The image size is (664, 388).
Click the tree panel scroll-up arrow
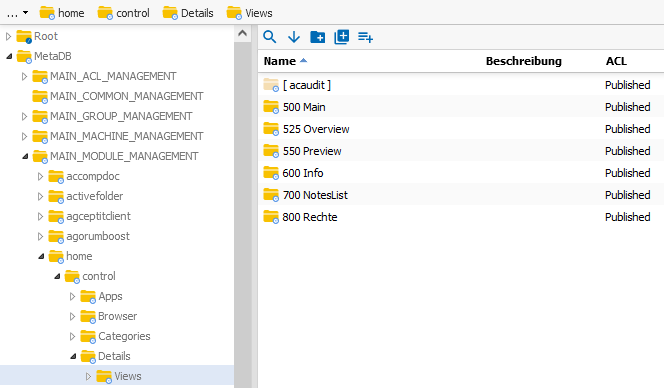[x=242, y=33]
